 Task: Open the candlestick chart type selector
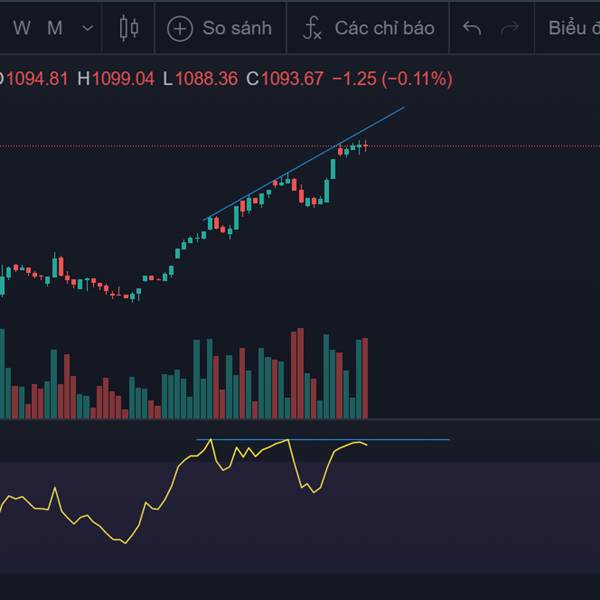pos(129,28)
